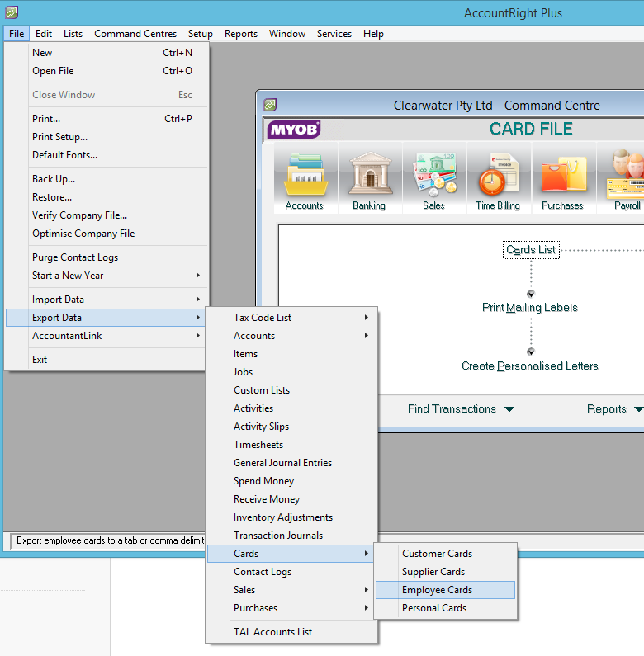Choose Supplier Cards from Cards submenu
Image resolution: width=644 pixels, height=656 pixels.
(446, 572)
